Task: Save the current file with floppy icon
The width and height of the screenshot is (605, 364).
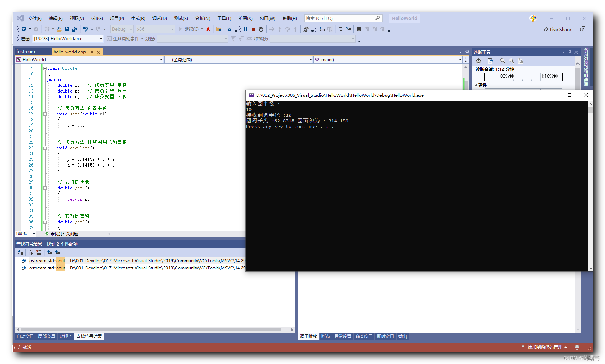Action: pos(67,29)
